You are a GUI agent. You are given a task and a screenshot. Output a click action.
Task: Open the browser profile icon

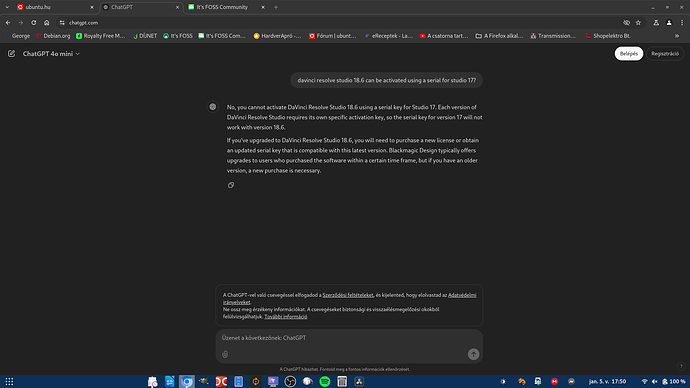pos(669,22)
